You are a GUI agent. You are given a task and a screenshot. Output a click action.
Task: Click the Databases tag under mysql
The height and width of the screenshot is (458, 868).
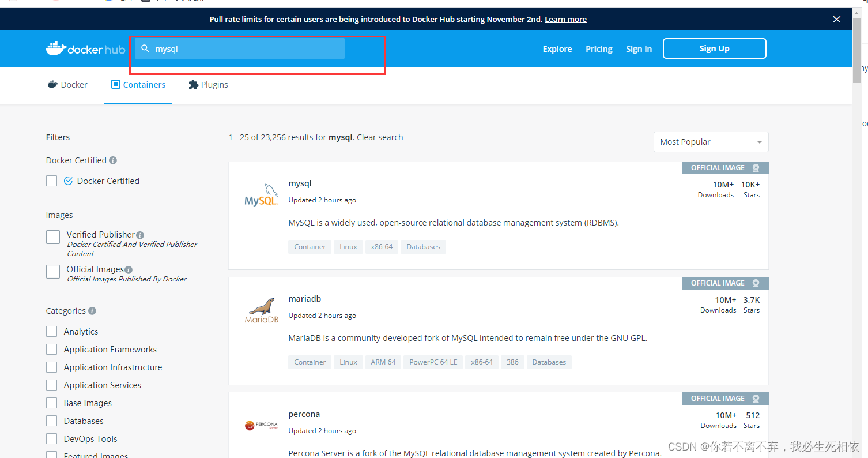click(423, 247)
